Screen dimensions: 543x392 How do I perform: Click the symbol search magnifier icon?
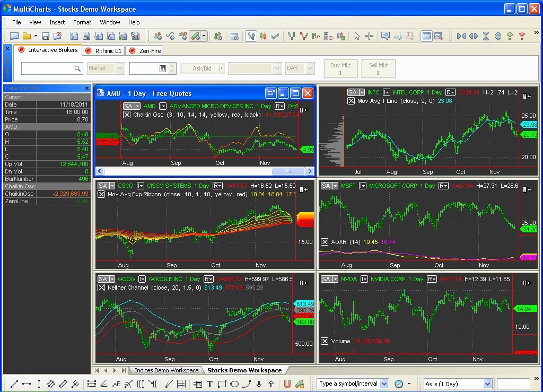pyautogui.click(x=77, y=68)
